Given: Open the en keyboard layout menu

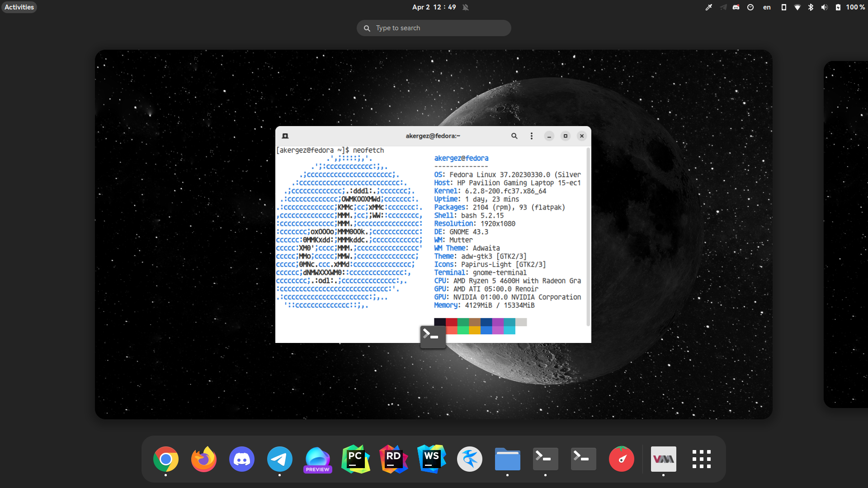Looking at the screenshot, I should click(767, 7).
